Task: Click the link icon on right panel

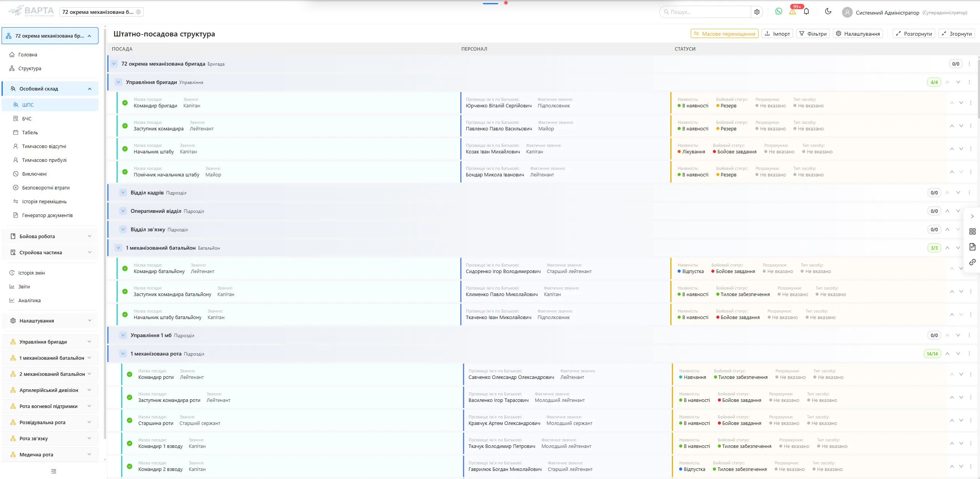Action: pos(972,262)
